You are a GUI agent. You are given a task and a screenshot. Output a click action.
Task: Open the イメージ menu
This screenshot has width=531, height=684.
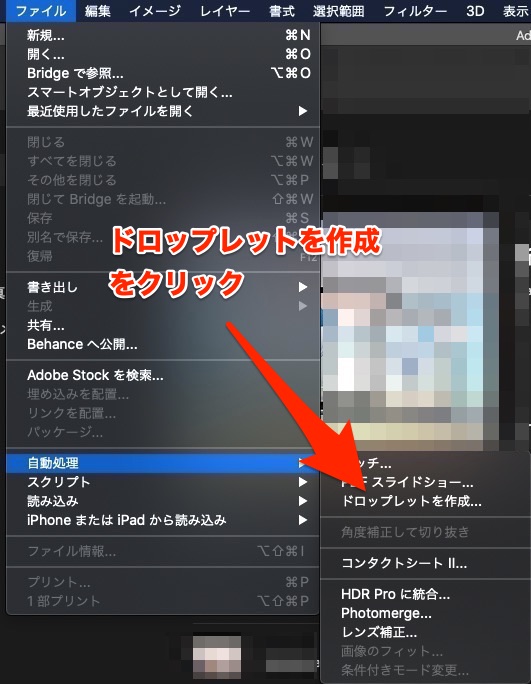pyautogui.click(x=155, y=10)
